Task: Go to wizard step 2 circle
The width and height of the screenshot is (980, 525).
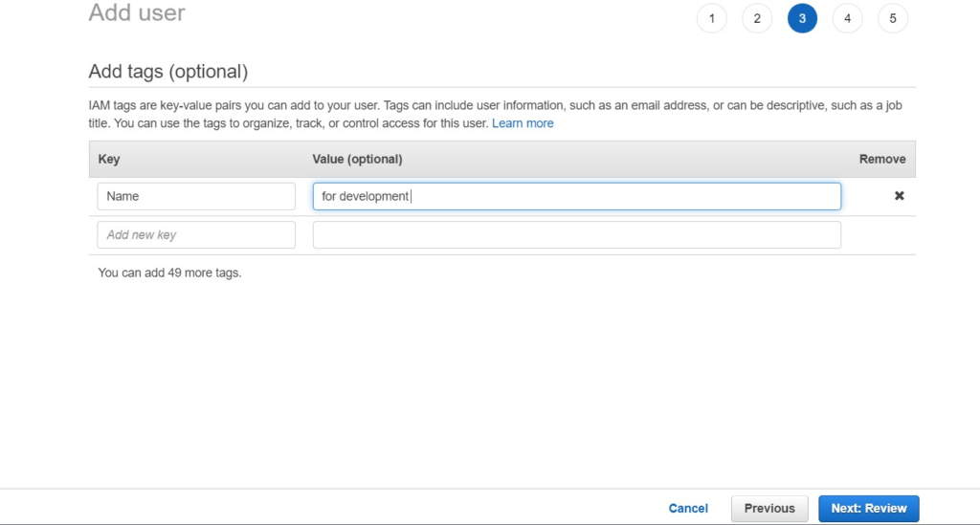Action: (757, 19)
